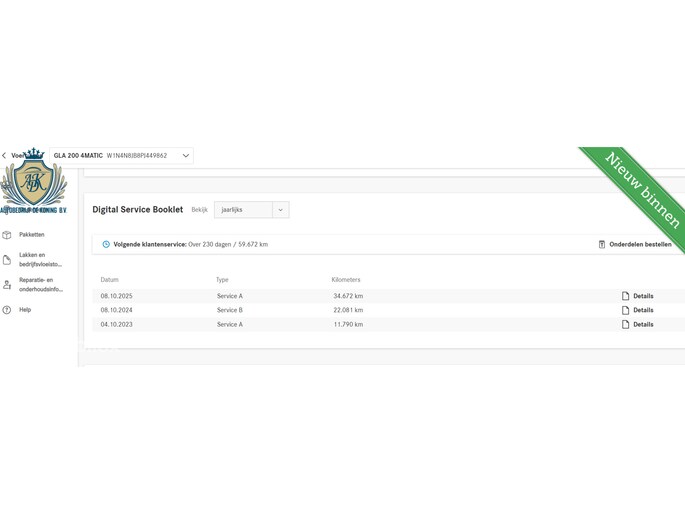Screen dimensions: 685x514
Task: Go back using the left arrow
Action: tap(4, 156)
